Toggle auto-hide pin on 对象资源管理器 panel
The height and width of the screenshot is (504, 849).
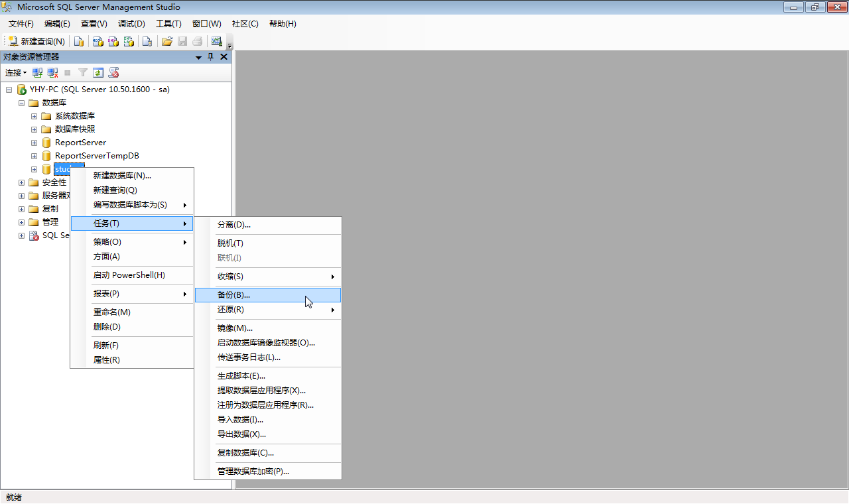(211, 57)
